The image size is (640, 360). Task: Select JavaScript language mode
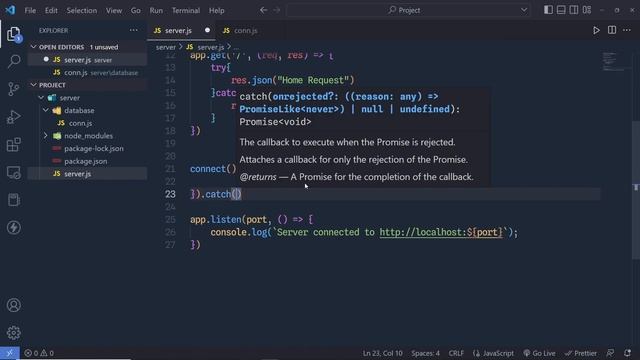coord(493,353)
